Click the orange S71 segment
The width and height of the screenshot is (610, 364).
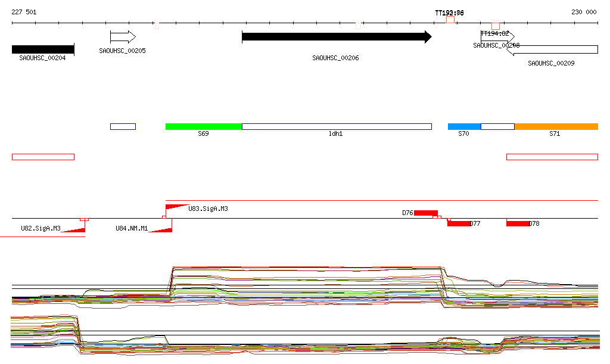(556, 126)
